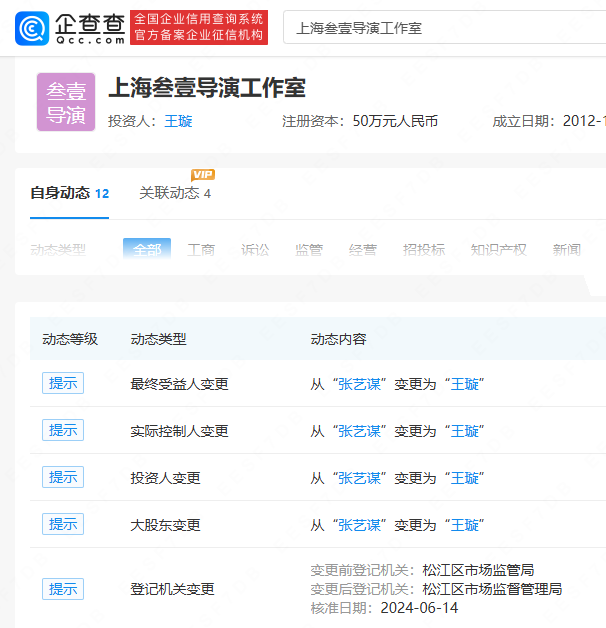Click the purple 叁壹导演 company avatar
The image size is (606, 628).
coord(66,102)
